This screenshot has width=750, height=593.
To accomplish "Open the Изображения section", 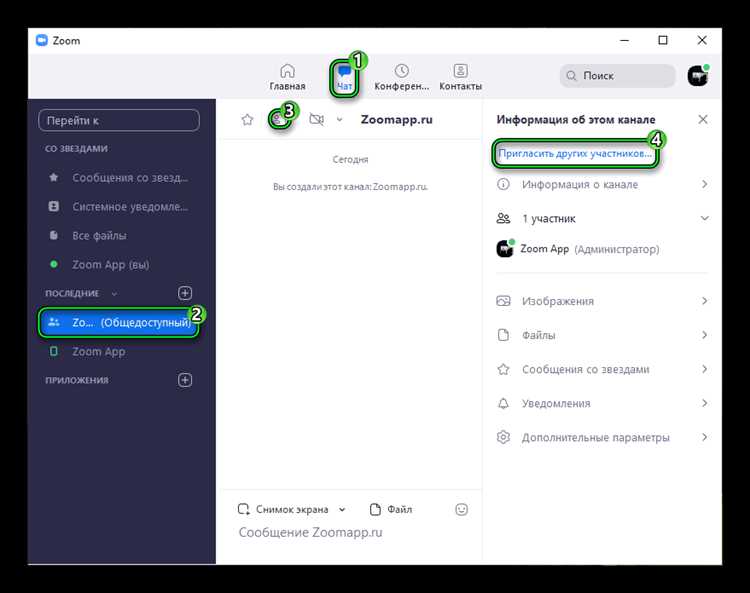I will click(x=602, y=301).
